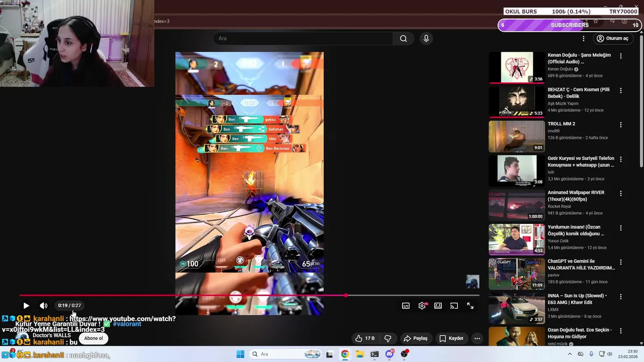The width and height of the screenshot is (644, 362).
Task: Bookmark the page with browser star icon
Action: (x=596, y=22)
